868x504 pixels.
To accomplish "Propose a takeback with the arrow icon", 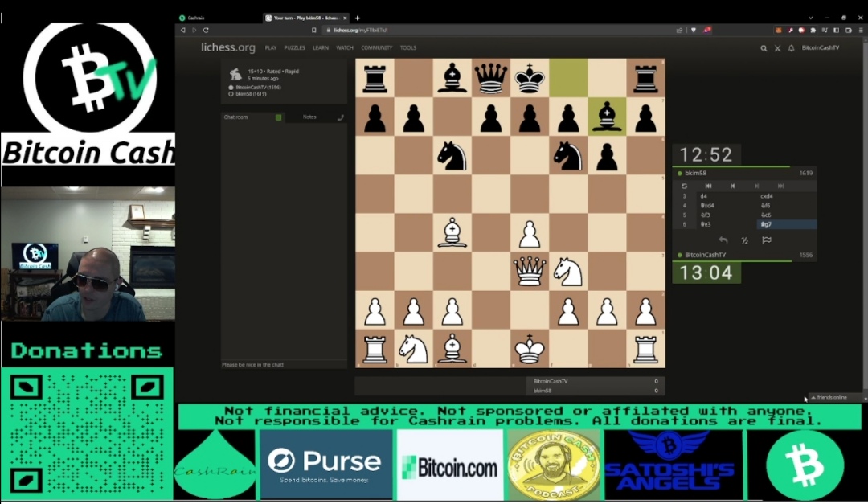I will pyautogui.click(x=723, y=240).
